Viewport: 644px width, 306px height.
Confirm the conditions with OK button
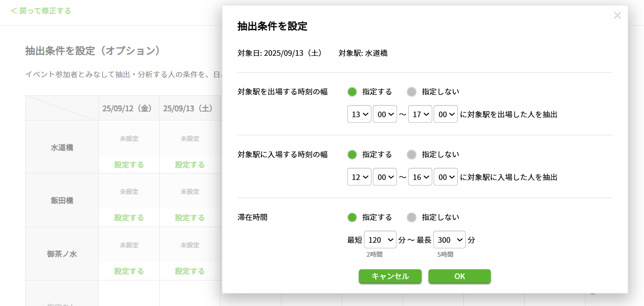pos(460,276)
